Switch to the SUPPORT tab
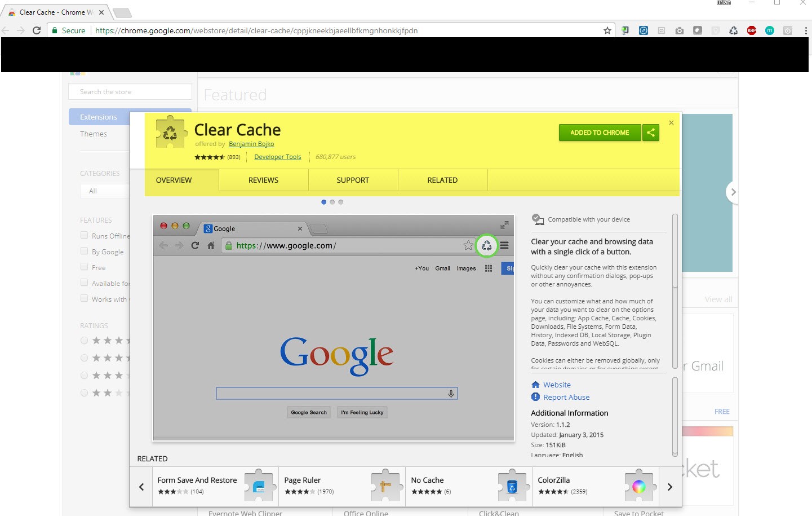The height and width of the screenshot is (516, 812). click(x=353, y=180)
